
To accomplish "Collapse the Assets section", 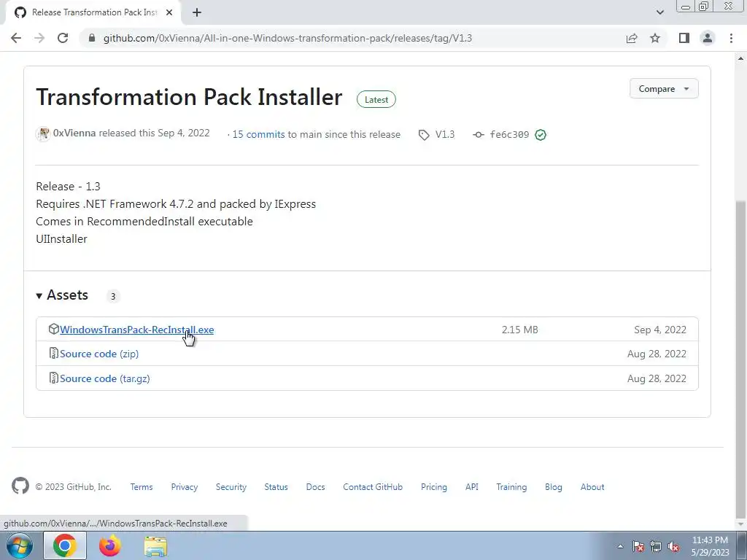I will tap(62, 295).
